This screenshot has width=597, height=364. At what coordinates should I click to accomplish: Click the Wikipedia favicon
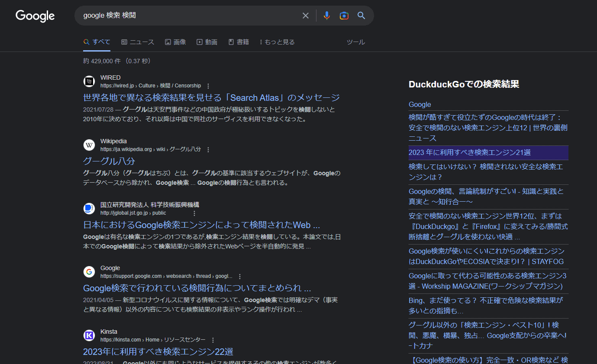click(x=89, y=145)
